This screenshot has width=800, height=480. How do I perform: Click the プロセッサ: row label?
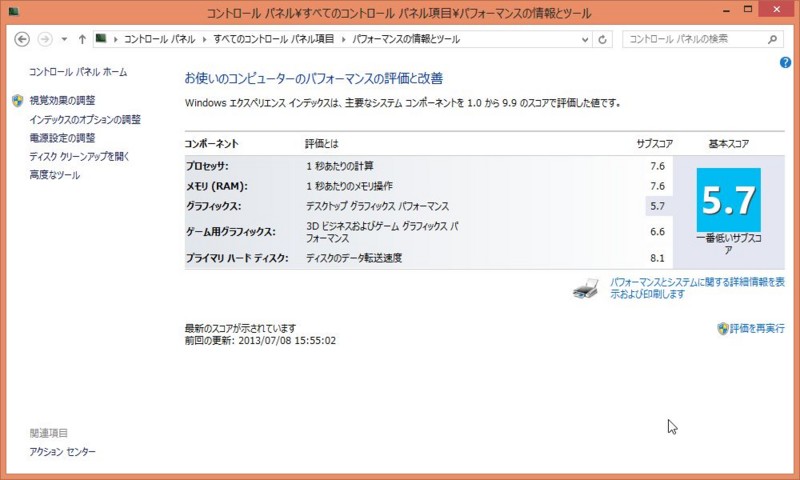207,166
